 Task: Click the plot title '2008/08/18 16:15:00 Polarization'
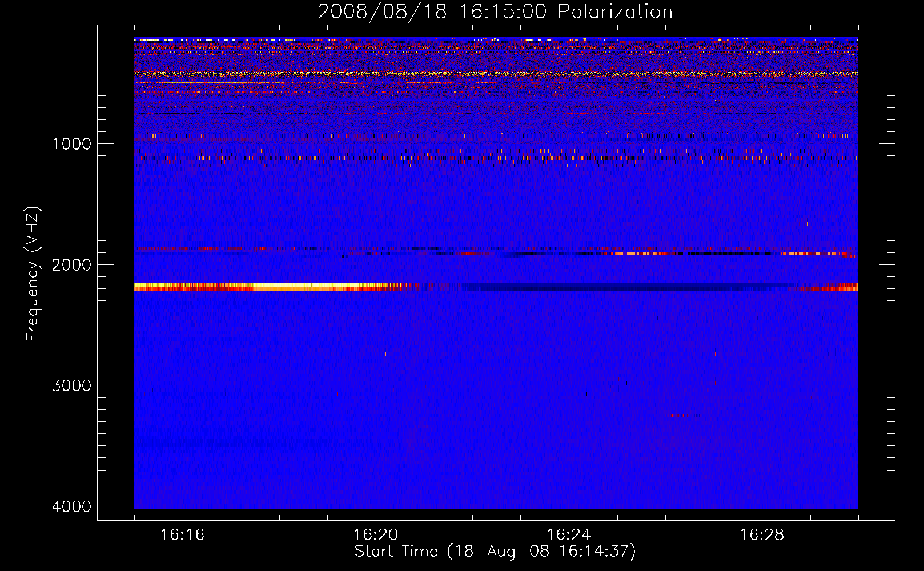pyautogui.click(x=495, y=11)
